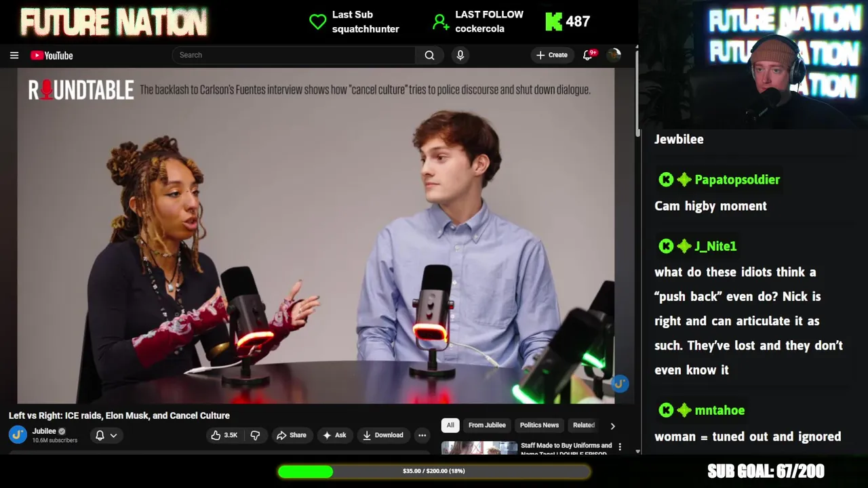Open the Staff Made to Buy Uniforms title

tap(566, 449)
